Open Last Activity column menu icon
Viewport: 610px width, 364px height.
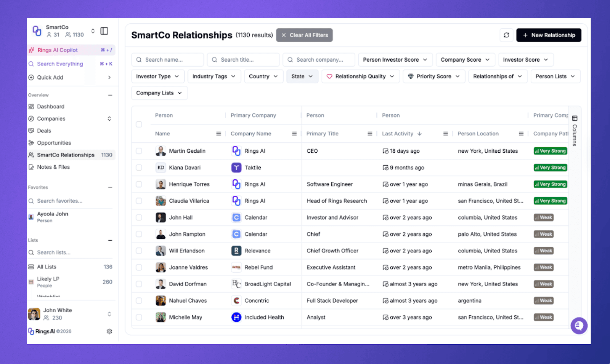click(x=445, y=134)
